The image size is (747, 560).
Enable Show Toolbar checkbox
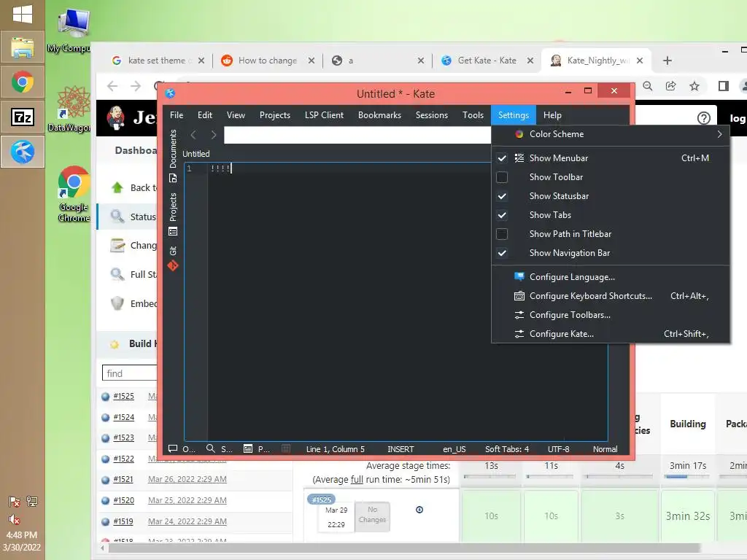[502, 177]
